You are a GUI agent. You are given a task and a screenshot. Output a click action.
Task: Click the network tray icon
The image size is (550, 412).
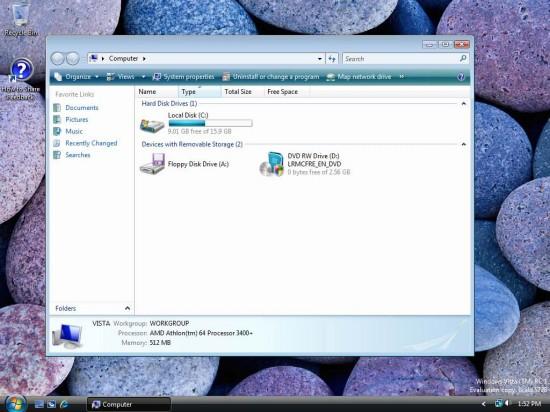498,404
